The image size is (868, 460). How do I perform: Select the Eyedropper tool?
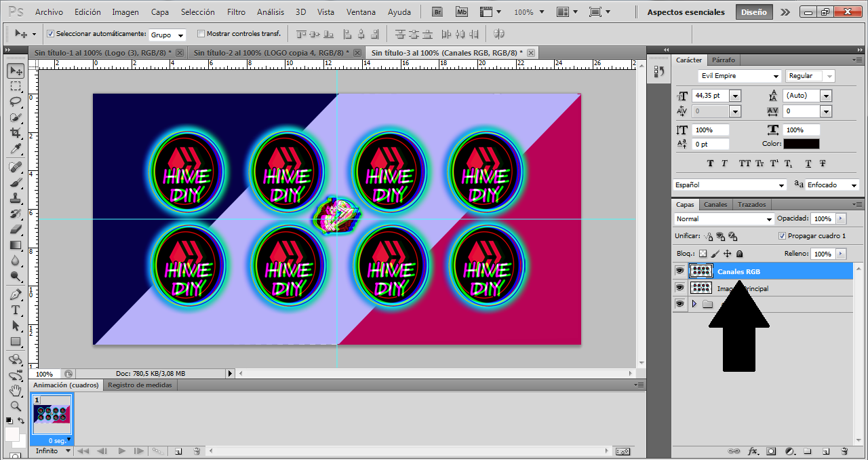(16, 149)
